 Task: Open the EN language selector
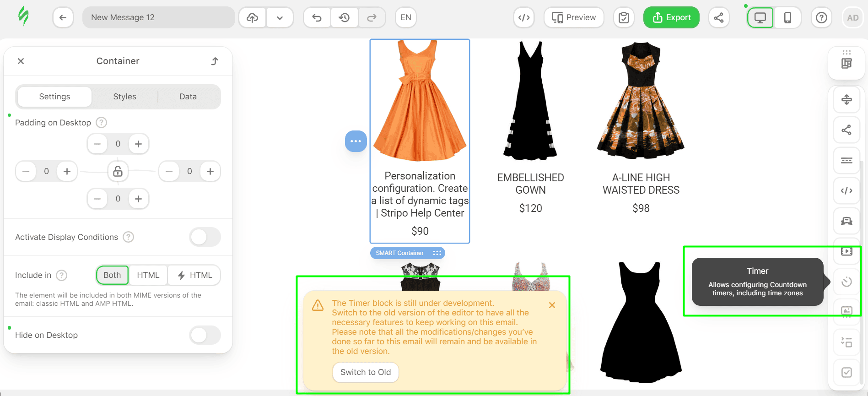405,18
